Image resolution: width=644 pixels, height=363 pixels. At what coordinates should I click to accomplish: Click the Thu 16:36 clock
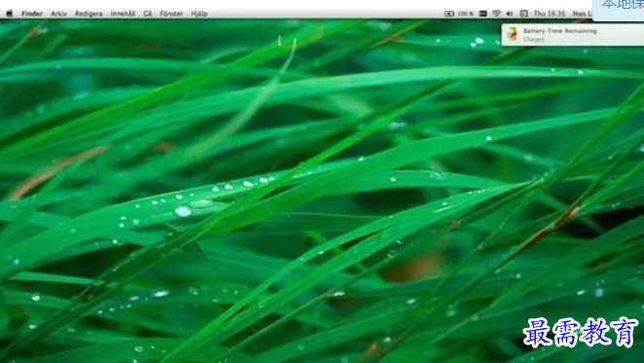[x=549, y=14]
